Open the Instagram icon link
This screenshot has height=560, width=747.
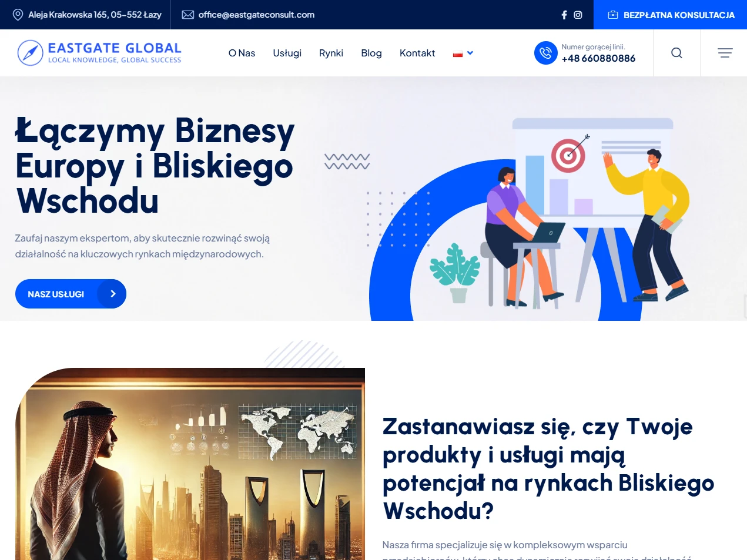[x=578, y=15]
